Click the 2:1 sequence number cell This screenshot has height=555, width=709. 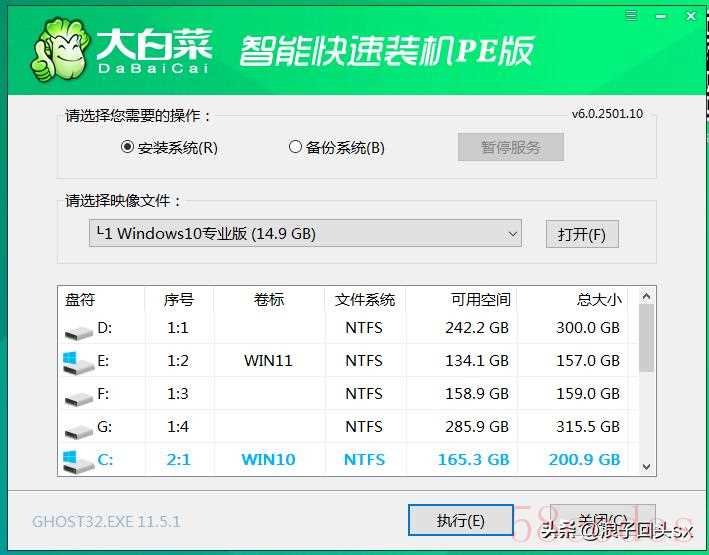coord(178,460)
